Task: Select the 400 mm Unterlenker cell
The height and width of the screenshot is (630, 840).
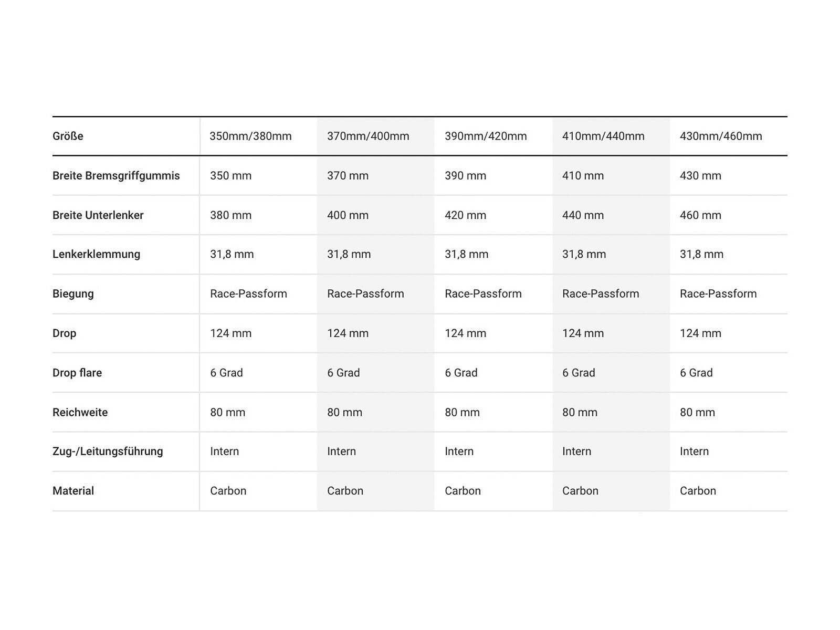Action: [348, 215]
